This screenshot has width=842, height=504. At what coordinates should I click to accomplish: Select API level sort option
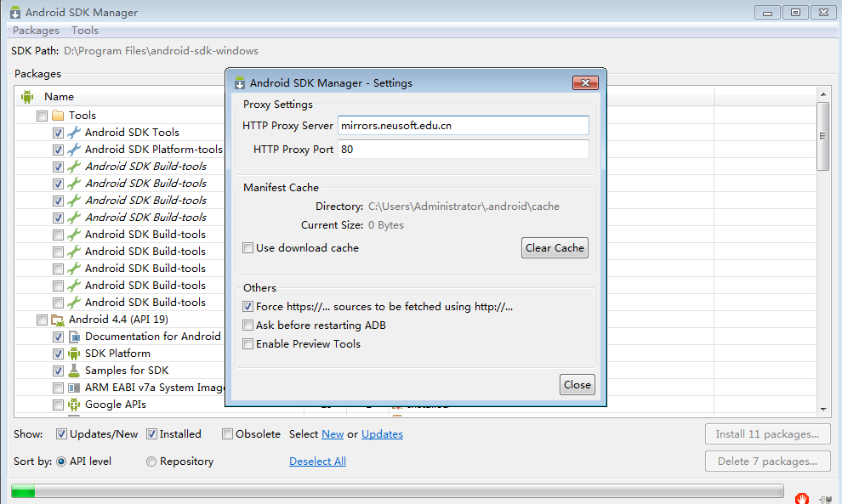tap(61, 462)
